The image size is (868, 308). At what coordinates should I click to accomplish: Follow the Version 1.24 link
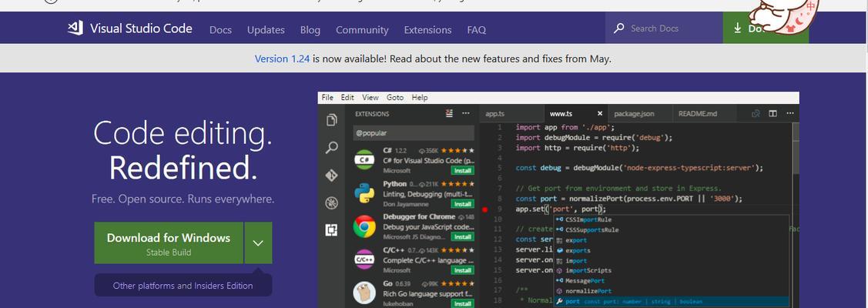point(282,58)
